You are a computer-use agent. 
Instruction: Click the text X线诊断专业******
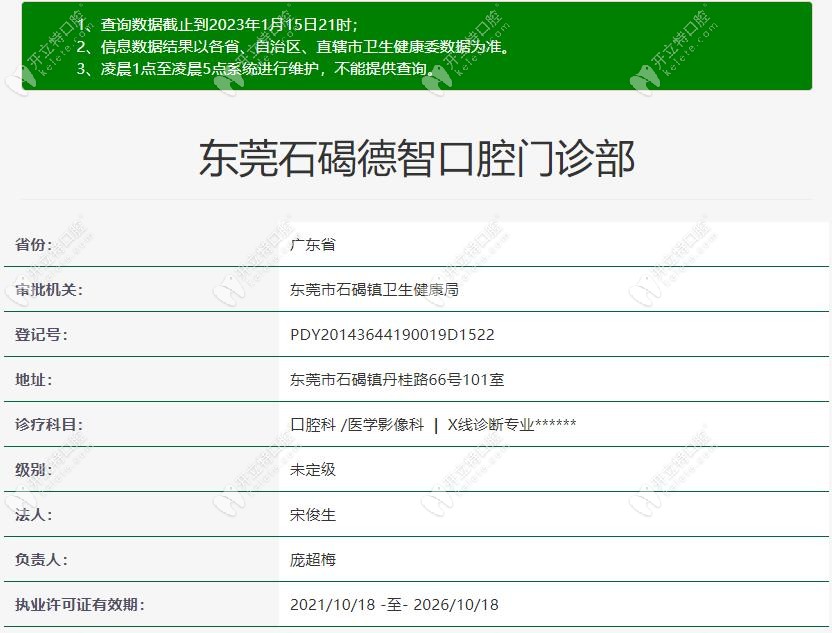tap(512, 424)
